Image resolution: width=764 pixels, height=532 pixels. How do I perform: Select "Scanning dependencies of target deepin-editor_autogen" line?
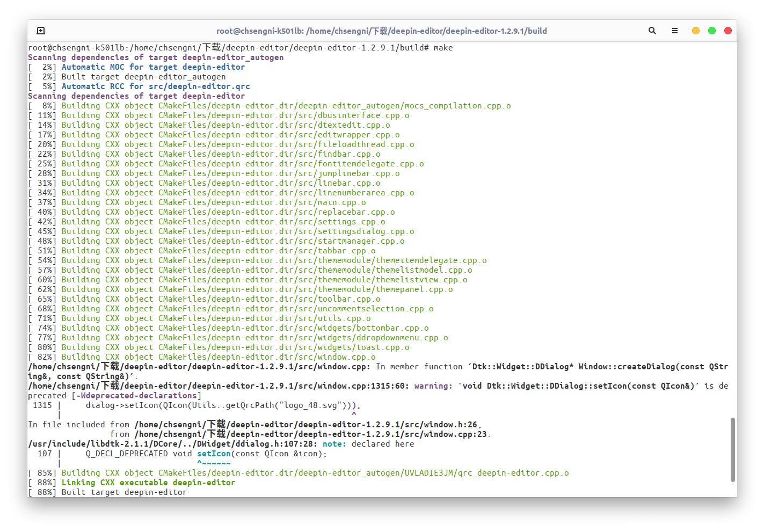tap(156, 57)
